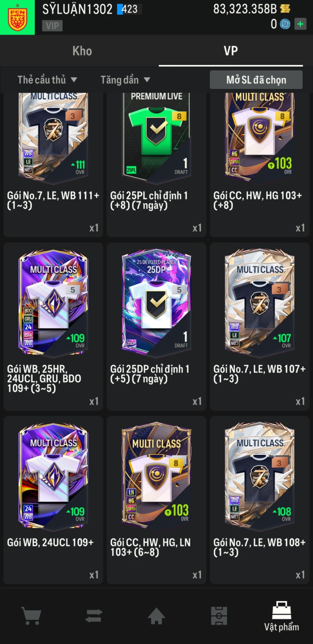Tap the gold coins BP icon
This screenshot has width=313, height=644.
pyautogui.click(x=285, y=9)
